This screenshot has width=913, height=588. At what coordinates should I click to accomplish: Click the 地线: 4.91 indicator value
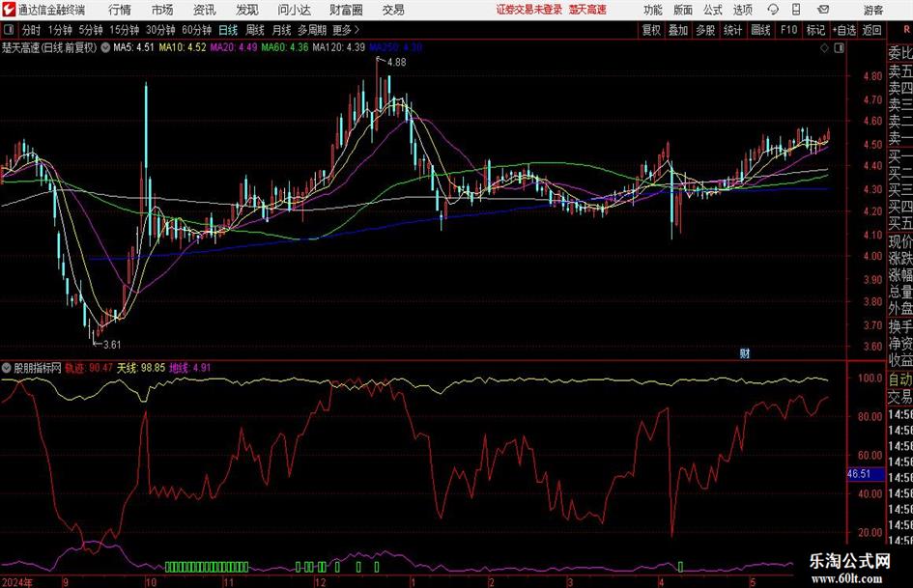(189, 368)
